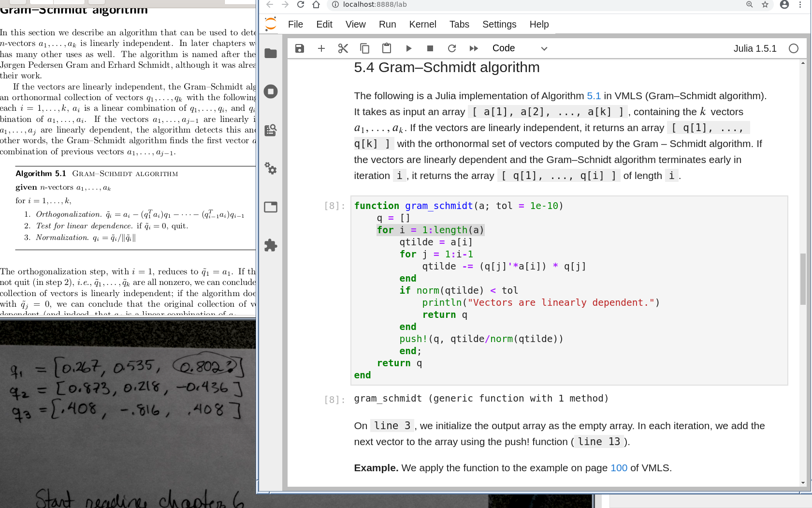Screen dimensions: 812x508
Task: Copy the selected cell
Action: click(x=365, y=48)
